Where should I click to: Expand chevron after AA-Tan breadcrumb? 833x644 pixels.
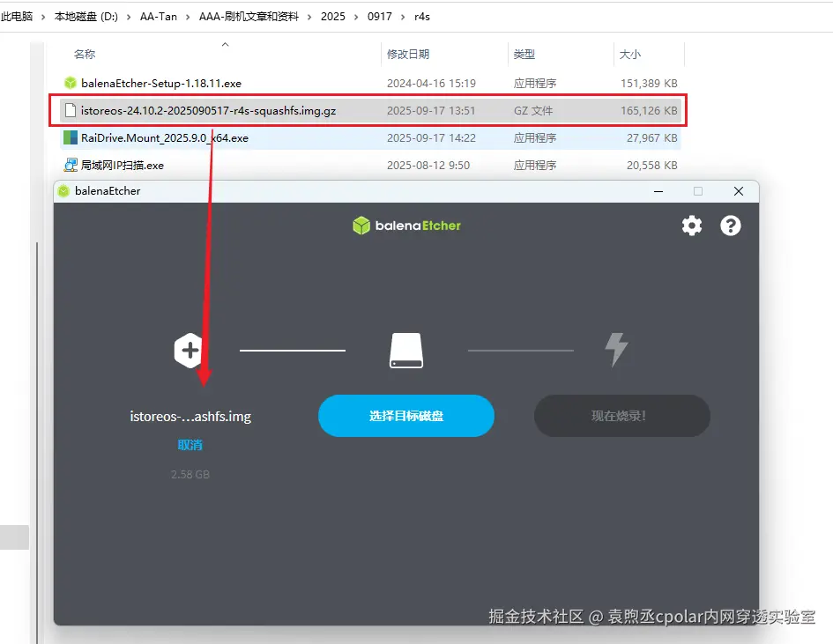(188, 17)
